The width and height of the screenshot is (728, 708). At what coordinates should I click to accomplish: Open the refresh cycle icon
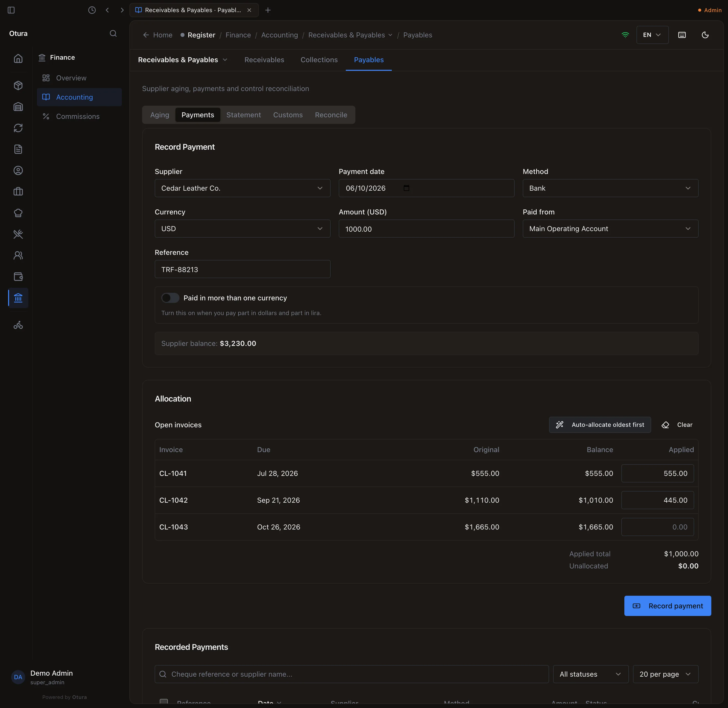tap(18, 128)
